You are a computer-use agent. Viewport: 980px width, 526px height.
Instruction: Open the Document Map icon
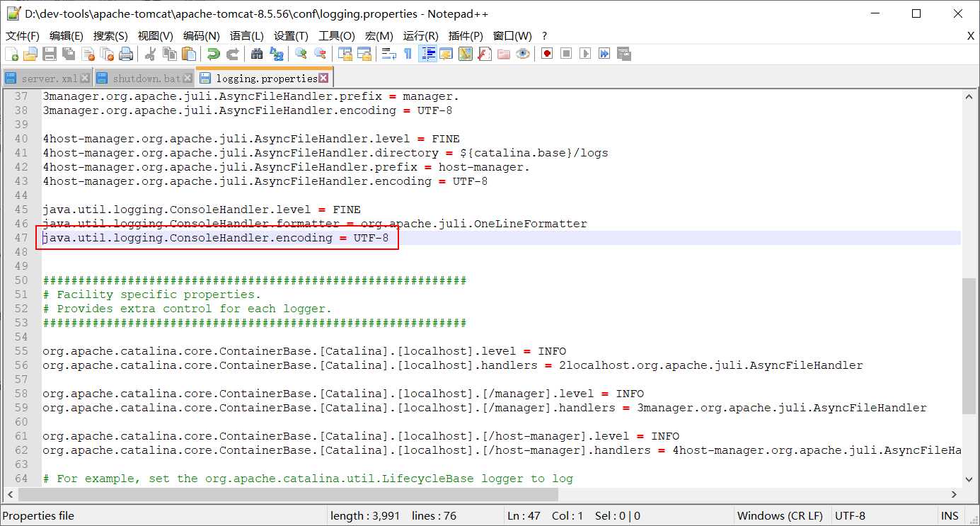pos(466,54)
